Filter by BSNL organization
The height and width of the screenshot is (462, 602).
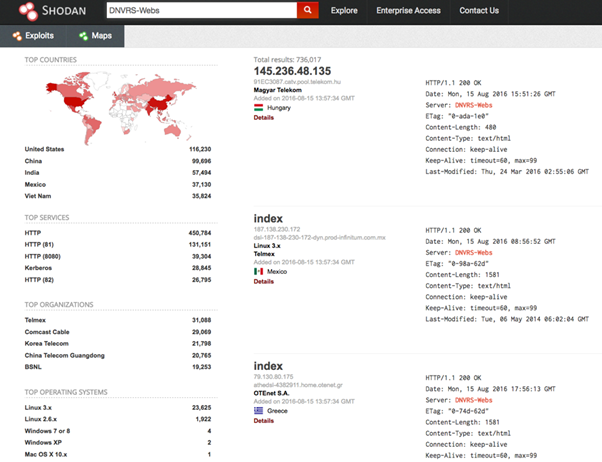tap(33, 367)
